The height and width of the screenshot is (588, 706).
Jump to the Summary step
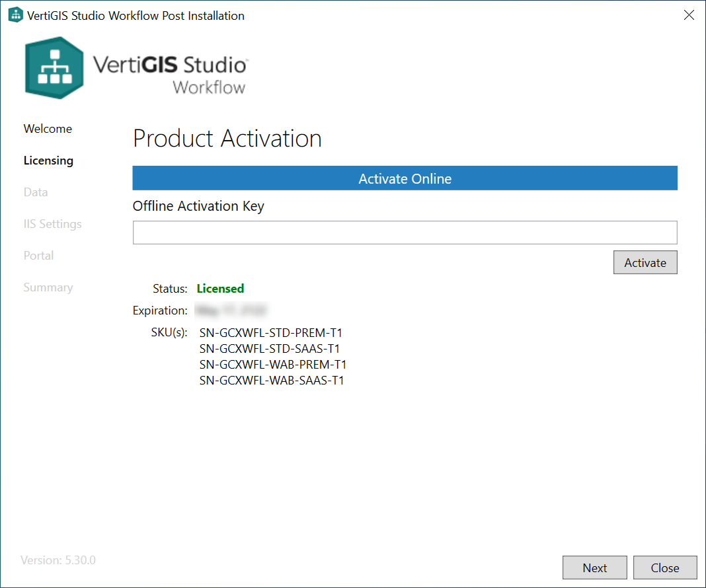(x=48, y=287)
